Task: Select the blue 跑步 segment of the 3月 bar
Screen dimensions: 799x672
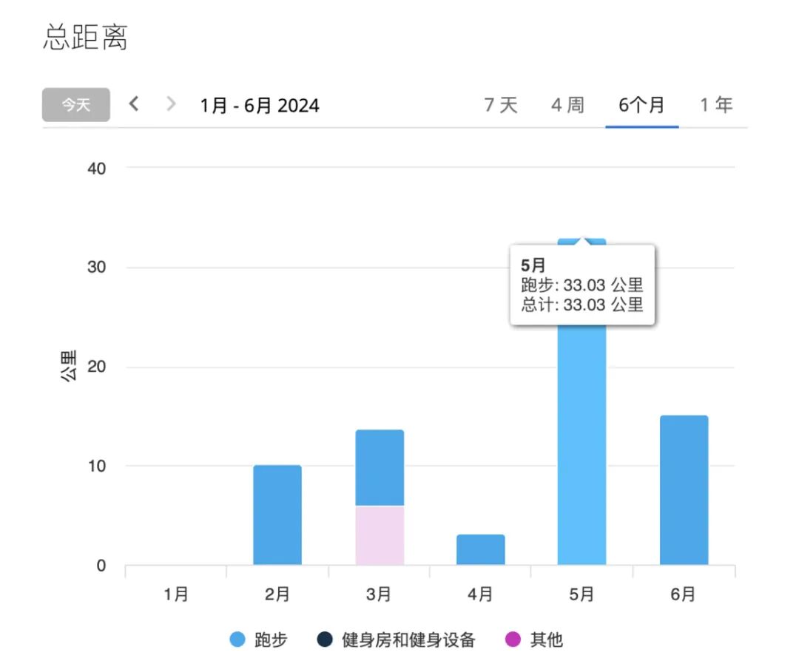Action: pyautogui.click(x=380, y=468)
